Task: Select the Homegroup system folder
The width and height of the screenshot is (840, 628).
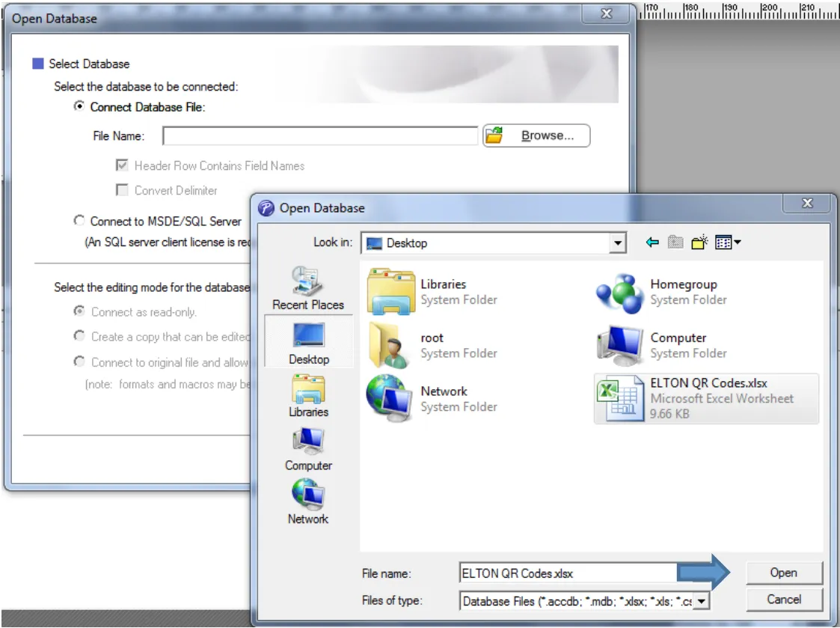Action: click(662, 292)
